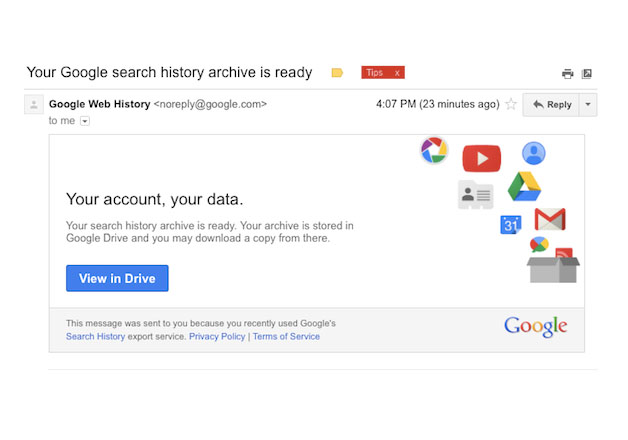Click the Google Drive triangle icon
The width and height of the screenshot is (628, 440).
point(524,187)
